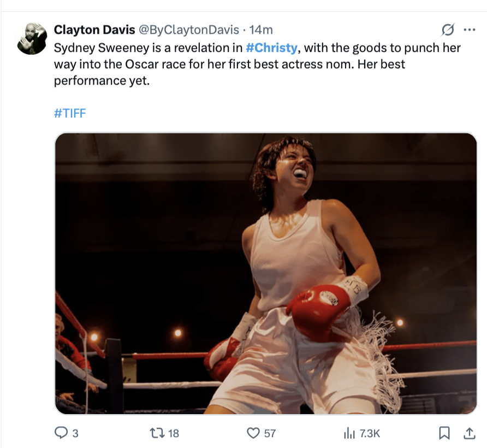Click the share upload-arrow icon

click(469, 433)
